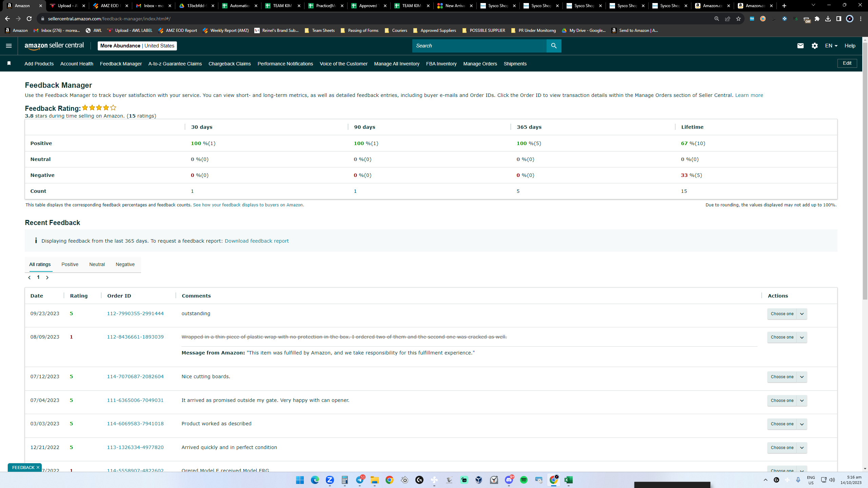
Task: Click Help in the top bar
Action: 850,46
